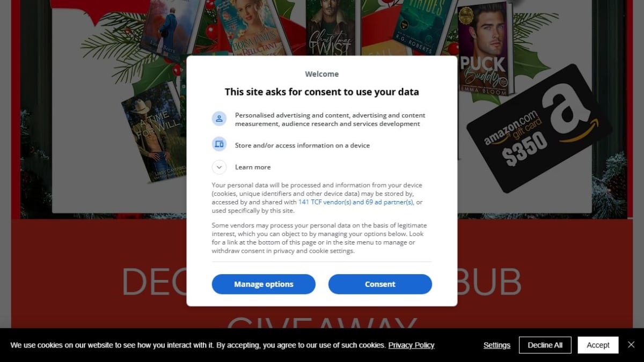Click Decline All cookies button
This screenshot has width=644, height=362.
click(x=545, y=345)
